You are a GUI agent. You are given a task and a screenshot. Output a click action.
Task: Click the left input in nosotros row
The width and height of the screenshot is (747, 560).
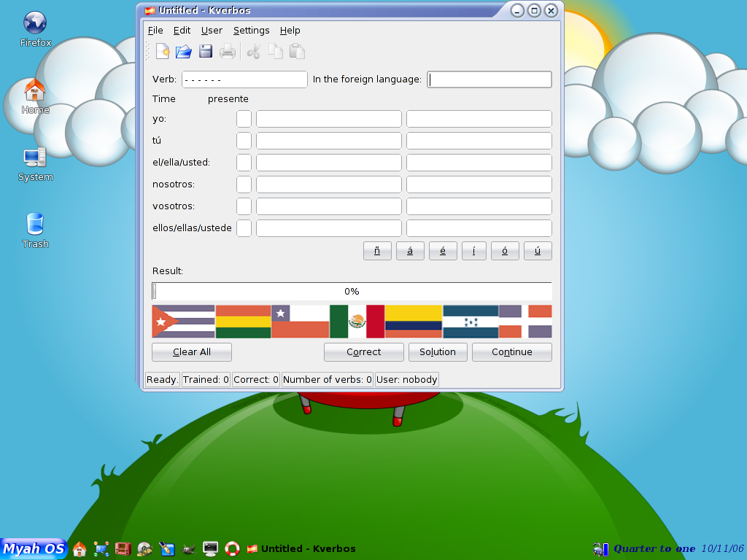(x=329, y=184)
